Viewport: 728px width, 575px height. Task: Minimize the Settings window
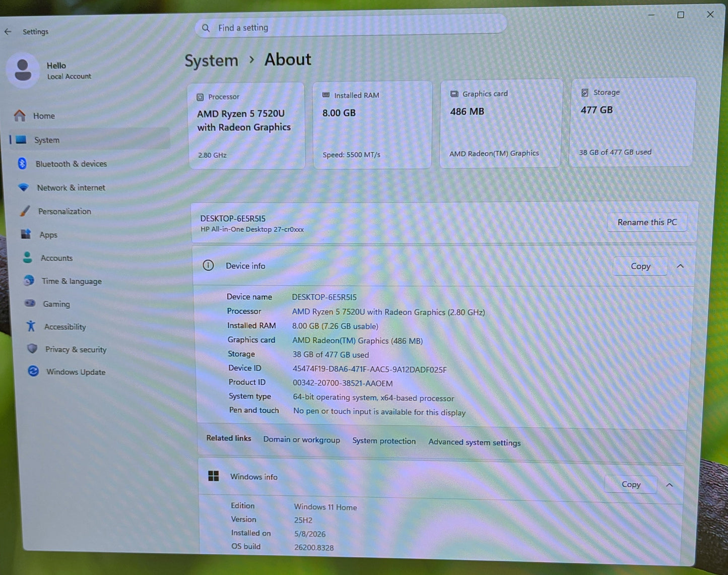[x=651, y=15]
